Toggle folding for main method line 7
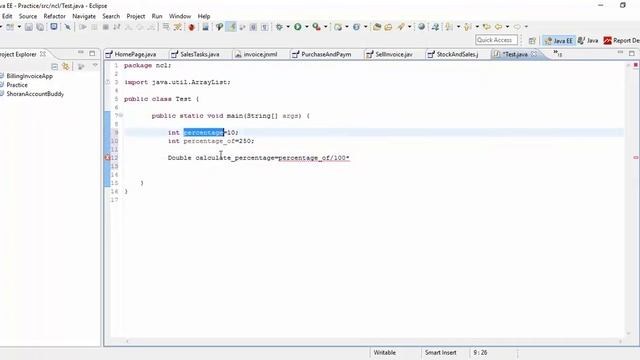 (121, 116)
